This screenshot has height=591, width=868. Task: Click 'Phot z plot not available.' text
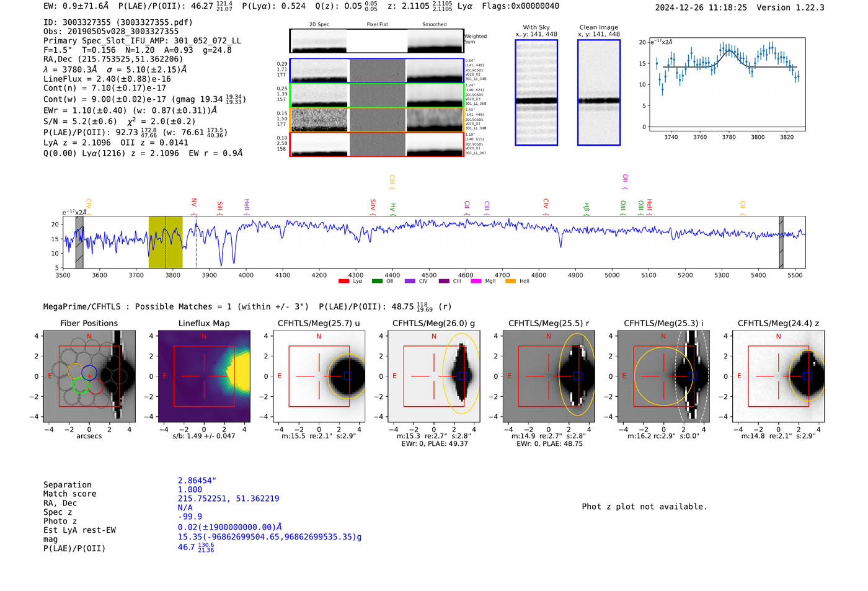(x=644, y=507)
